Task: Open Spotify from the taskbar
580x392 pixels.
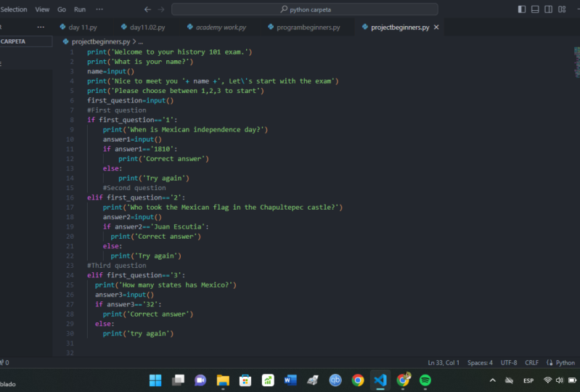Action: click(x=425, y=380)
